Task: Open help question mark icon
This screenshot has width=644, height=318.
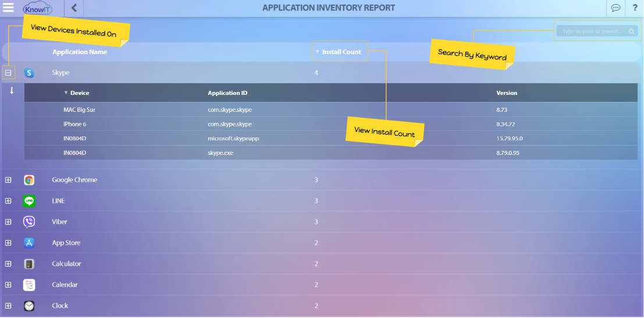Action: click(635, 8)
